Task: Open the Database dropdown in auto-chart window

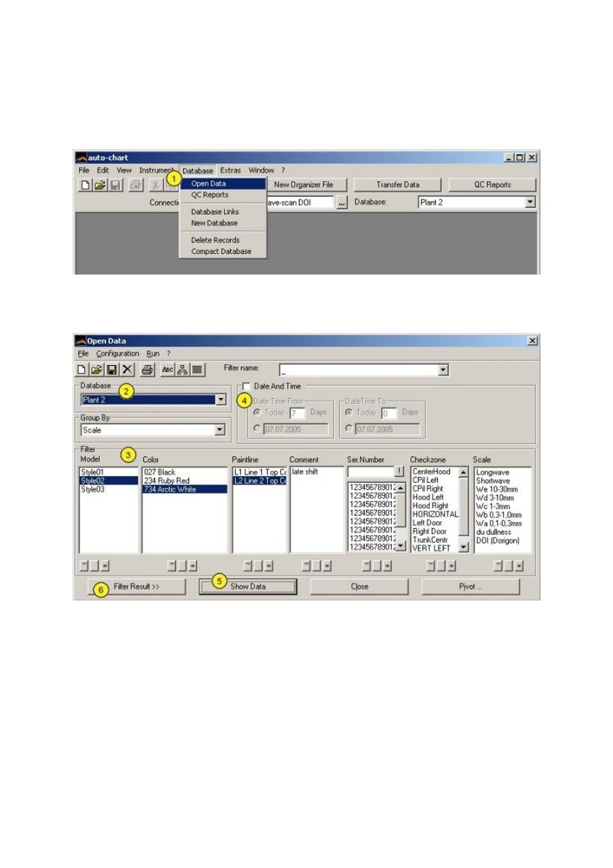Action: [x=530, y=202]
